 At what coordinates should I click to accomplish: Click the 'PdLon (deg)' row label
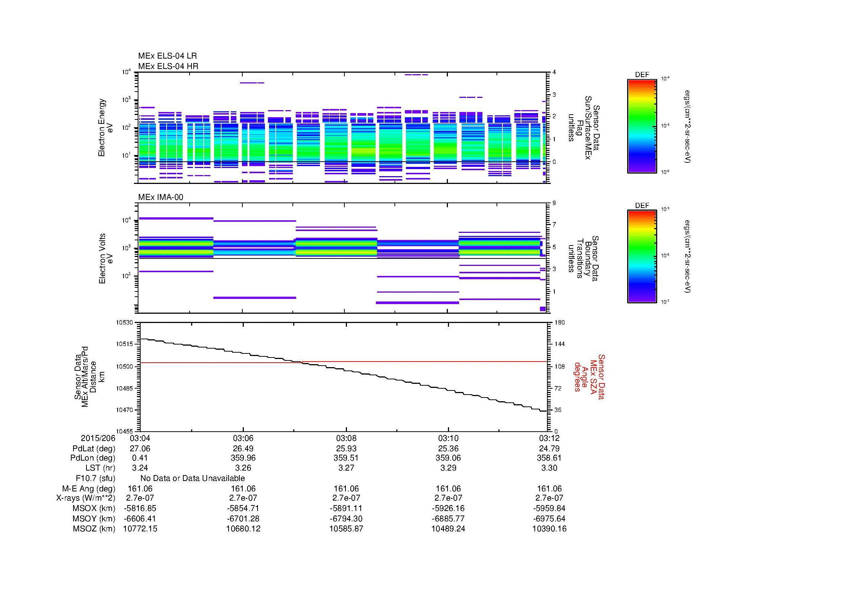pyautogui.click(x=93, y=458)
